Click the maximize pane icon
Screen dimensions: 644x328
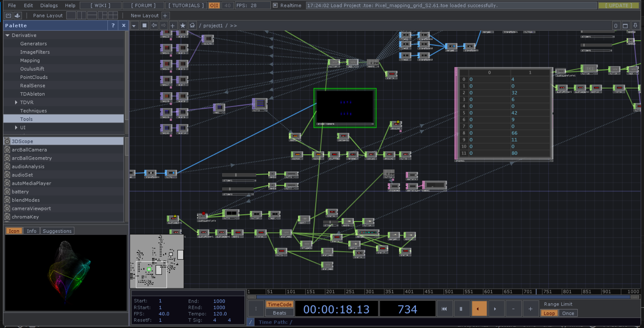625,25
